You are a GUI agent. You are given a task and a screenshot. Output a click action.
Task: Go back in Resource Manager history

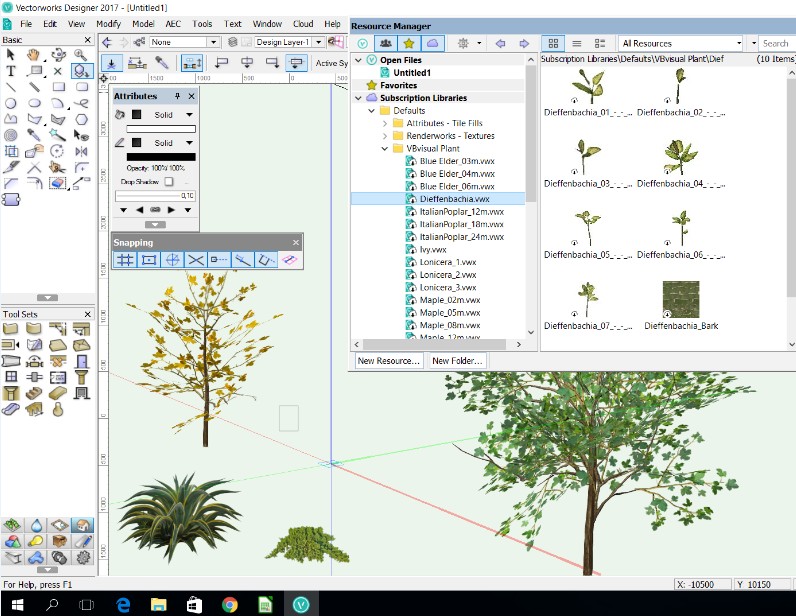pyautogui.click(x=501, y=43)
